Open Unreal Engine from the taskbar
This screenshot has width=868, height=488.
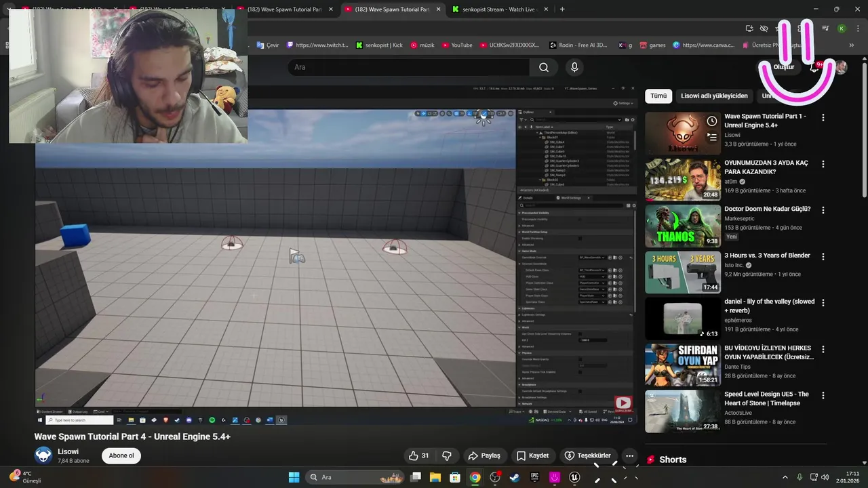pyautogui.click(x=574, y=477)
